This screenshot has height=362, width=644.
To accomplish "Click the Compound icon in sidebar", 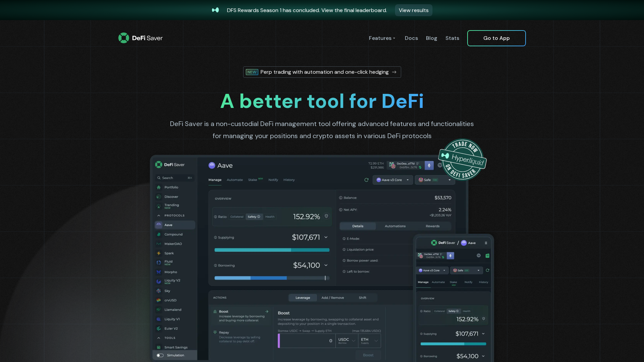I will pyautogui.click(x=159, y=234).
